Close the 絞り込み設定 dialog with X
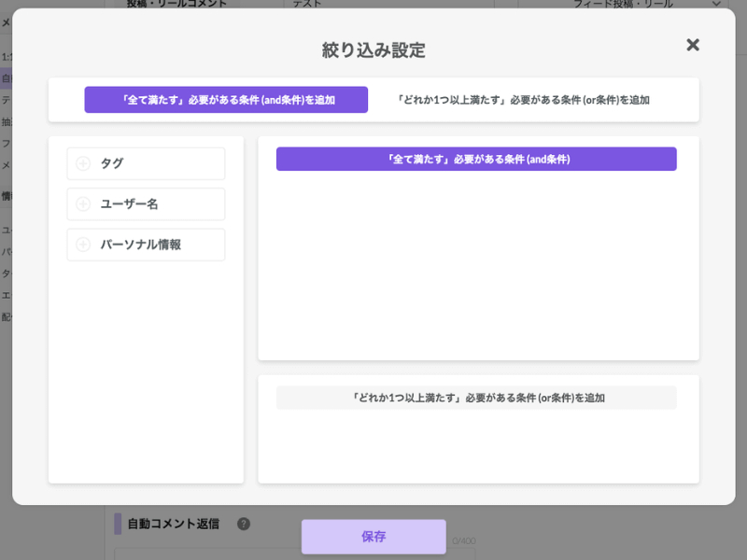This screenshot has width=747, height=560. [693, 45]
